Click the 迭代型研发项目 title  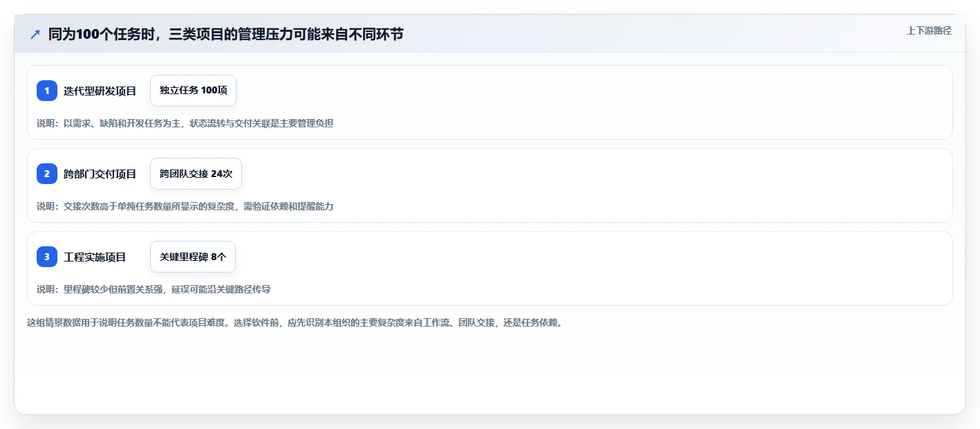click(x=100, y=91)
